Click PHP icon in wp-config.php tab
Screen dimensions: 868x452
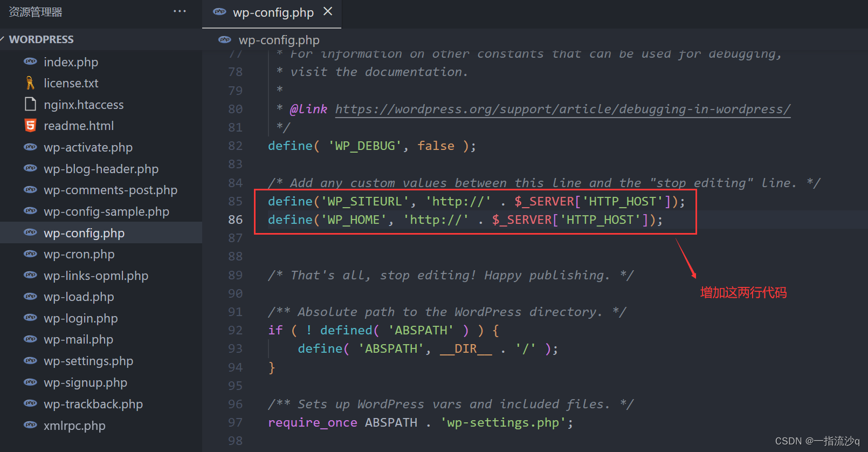219,12
